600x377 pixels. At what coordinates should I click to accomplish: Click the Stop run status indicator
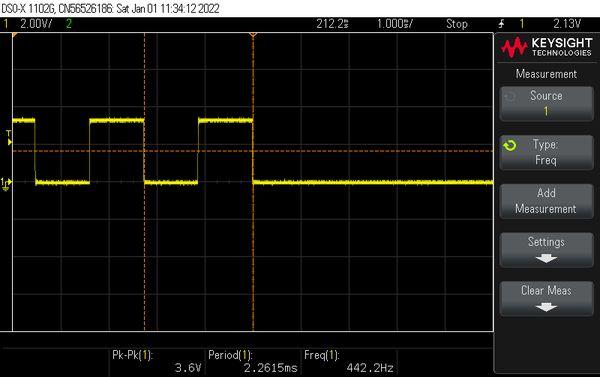[x=457, y=24]
